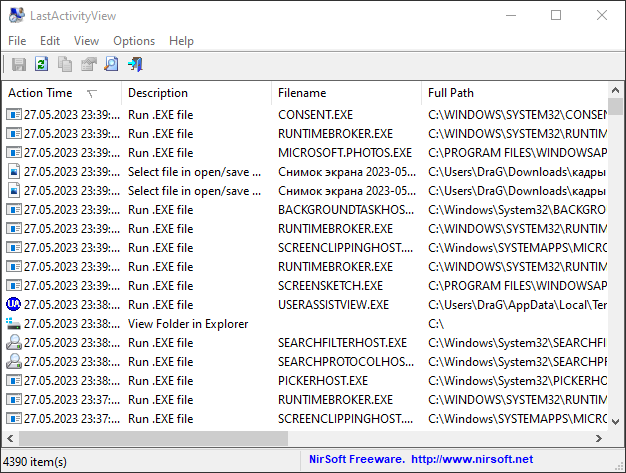The image size is (626, 473).
Task: Click the SEARCHFILTERHOST.EXE row icon
Action: click(13, 343)
